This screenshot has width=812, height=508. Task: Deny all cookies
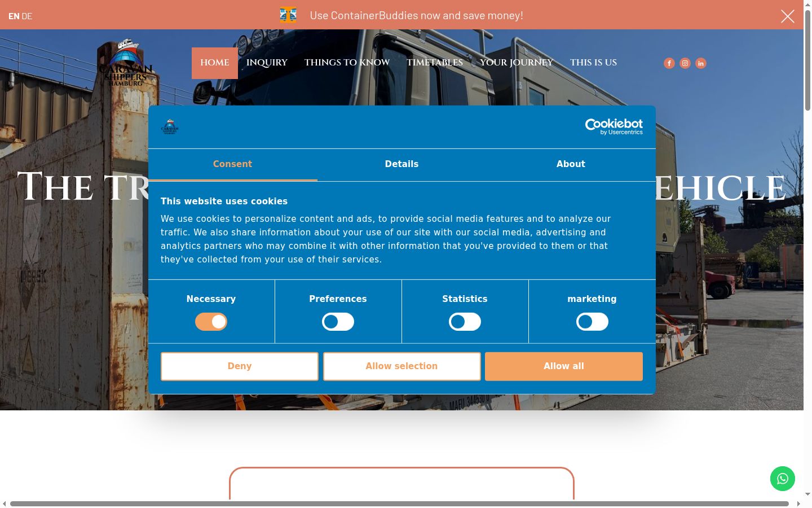point(240,366)
